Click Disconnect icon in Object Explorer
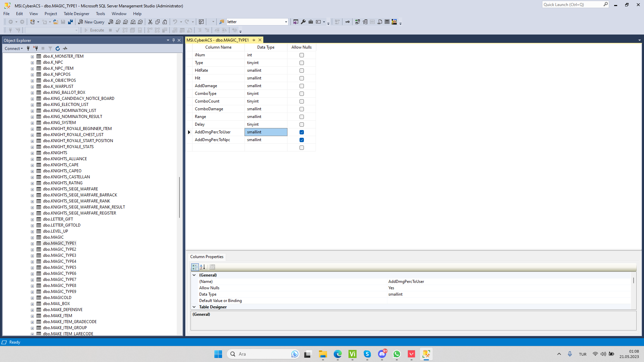Screen dimensions: 644x362 point(36,48)
